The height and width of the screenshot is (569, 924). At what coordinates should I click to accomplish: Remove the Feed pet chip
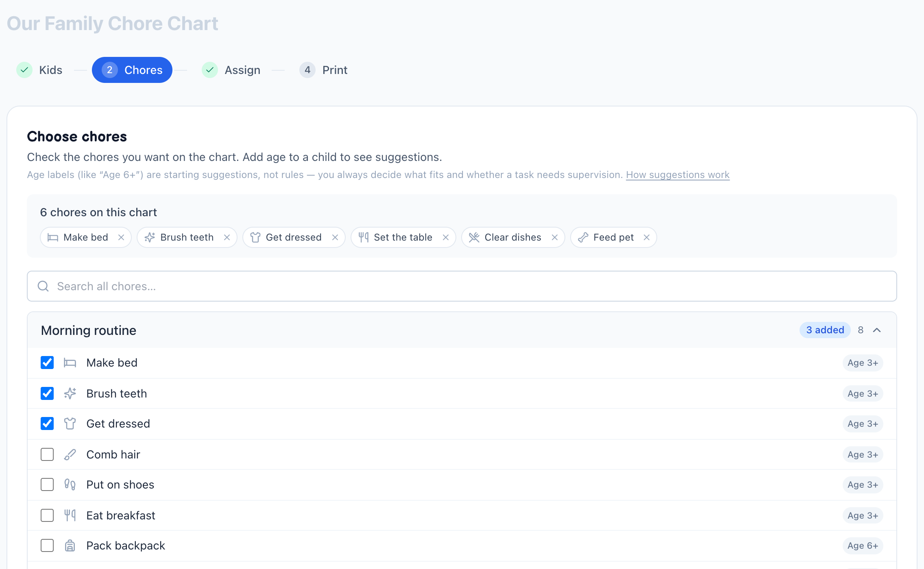click(x=647, y=237)
